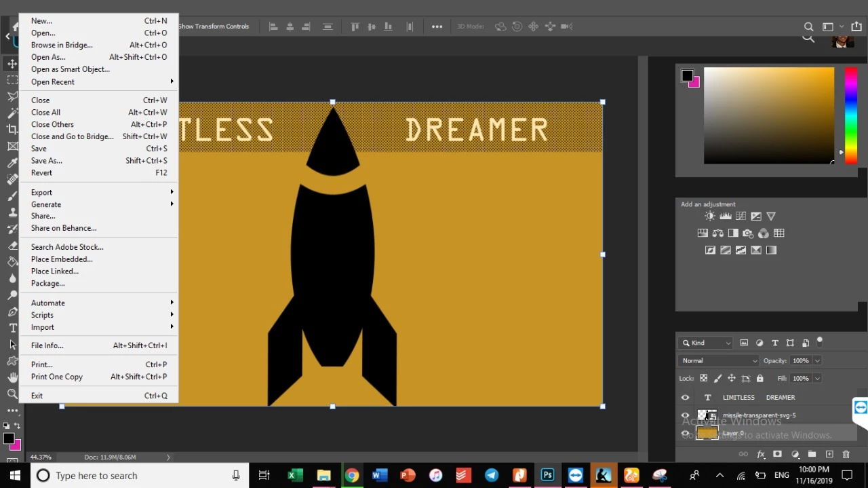The image size is (868, 488).
Task: Toggle the layer filter on/off switch
Action: tap(819, 341)
